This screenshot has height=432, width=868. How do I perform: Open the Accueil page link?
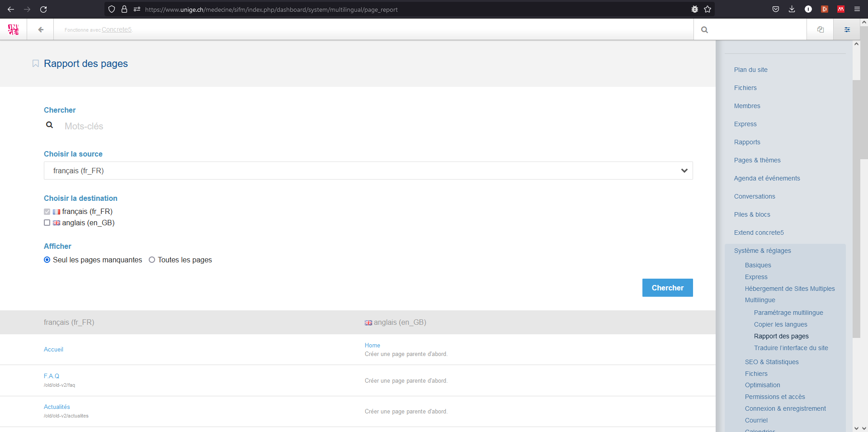(x=53, y=349)
